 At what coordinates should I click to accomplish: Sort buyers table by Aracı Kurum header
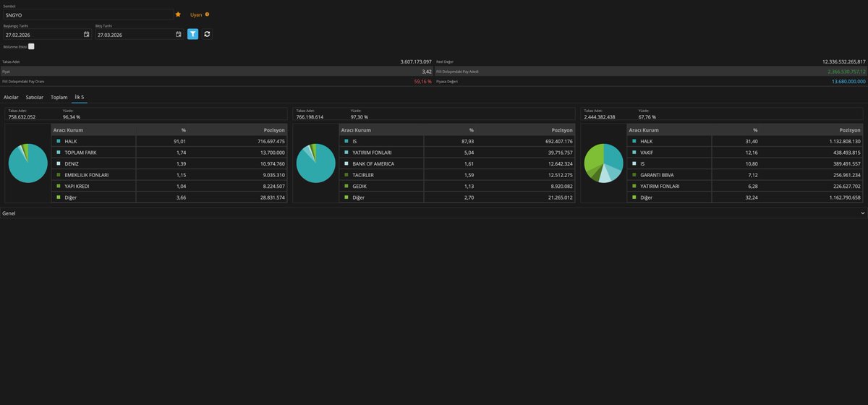94,129
